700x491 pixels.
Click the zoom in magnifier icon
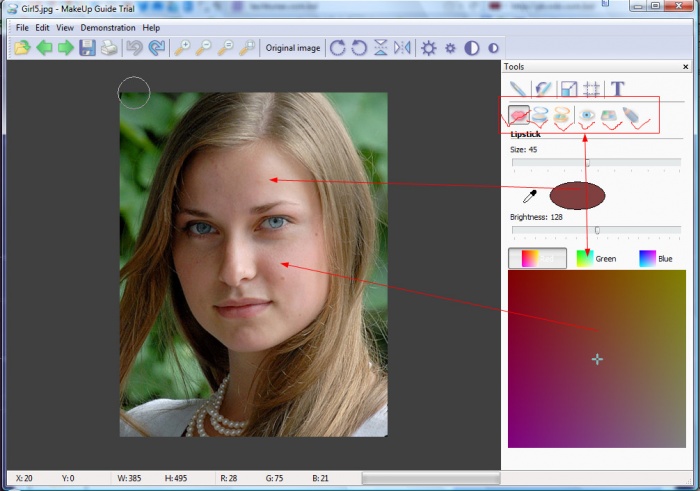182,48
